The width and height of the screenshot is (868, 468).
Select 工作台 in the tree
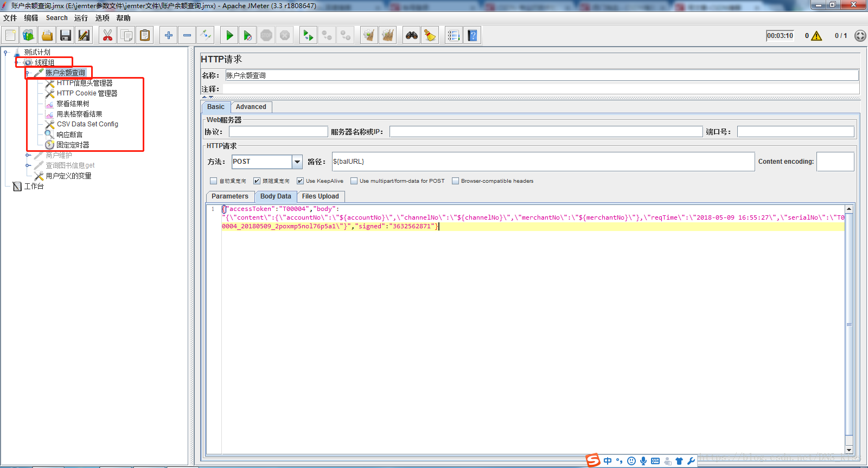pyautogui.click(x=34, y=186)
